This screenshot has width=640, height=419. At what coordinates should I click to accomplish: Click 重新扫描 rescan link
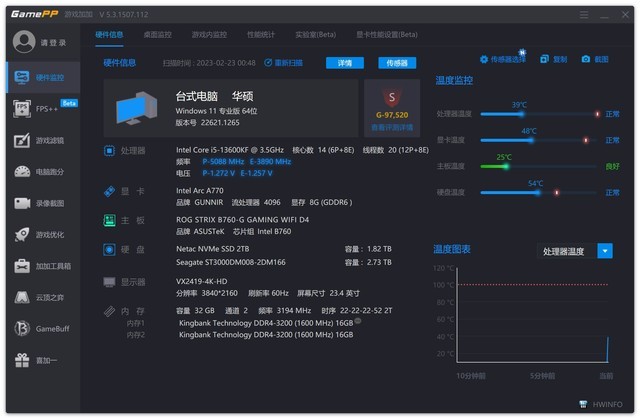284,63
